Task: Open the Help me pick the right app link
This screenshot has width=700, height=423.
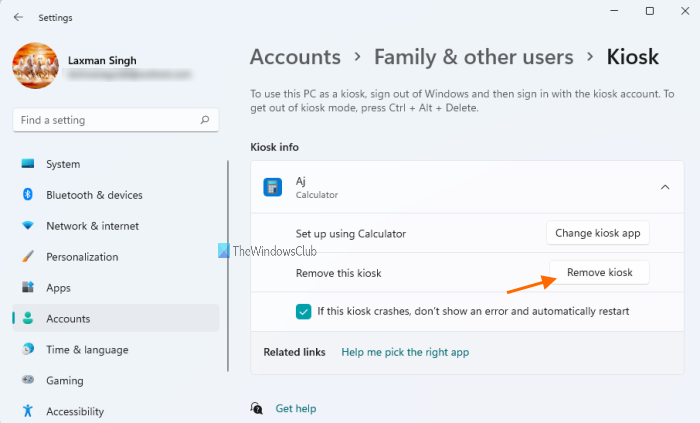Action: point(405,352)
